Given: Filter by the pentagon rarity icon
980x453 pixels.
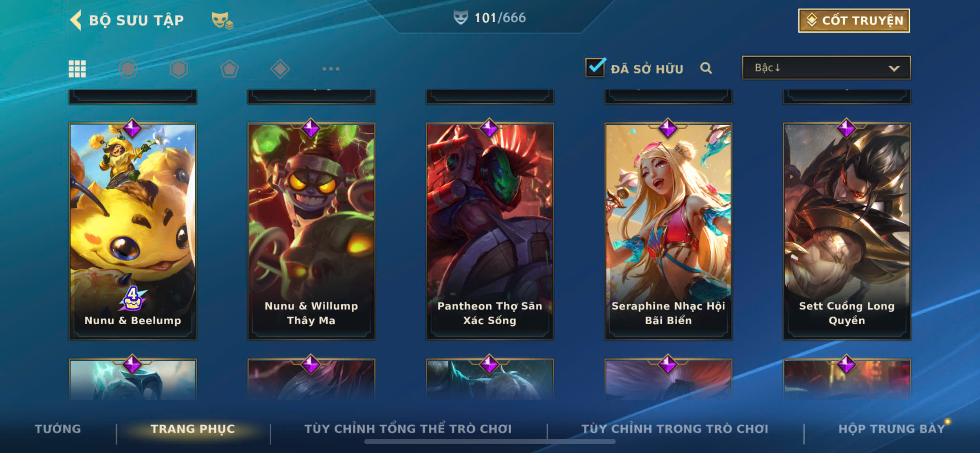Looking at the screenshot, I should [x=229, y=69].
